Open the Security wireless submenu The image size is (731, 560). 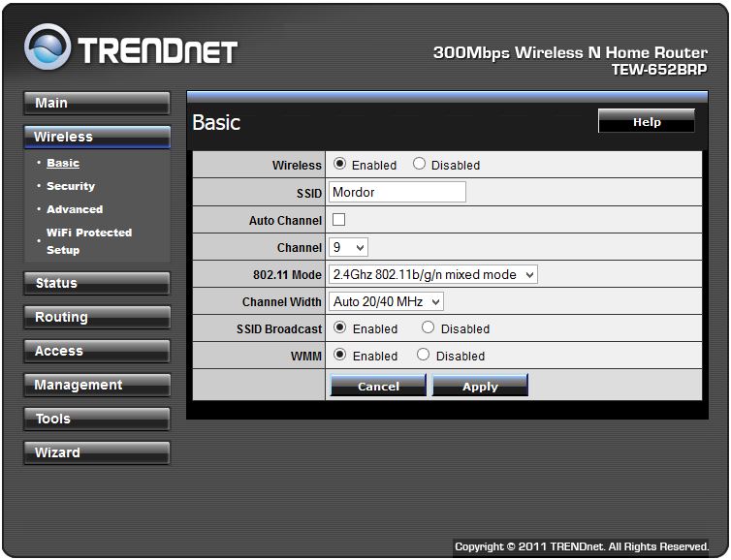(x=71, y=186)
